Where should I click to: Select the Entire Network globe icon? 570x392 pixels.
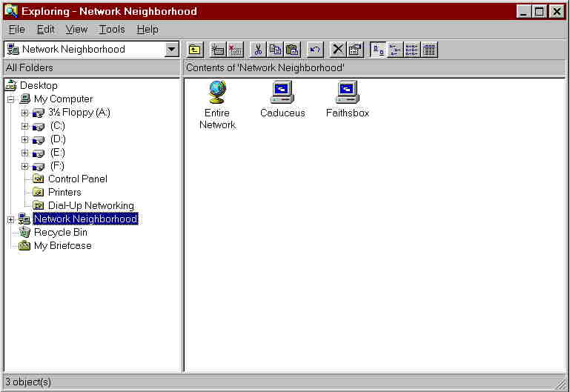217,93
